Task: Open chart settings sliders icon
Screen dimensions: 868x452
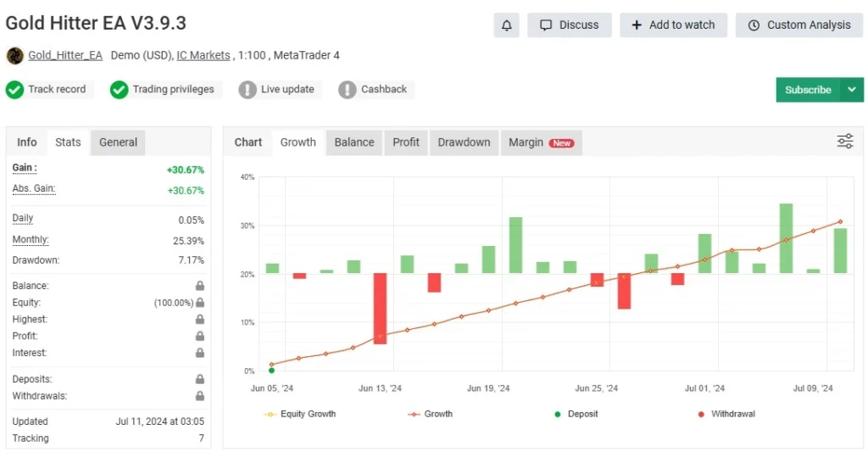Action: point(844,142)
